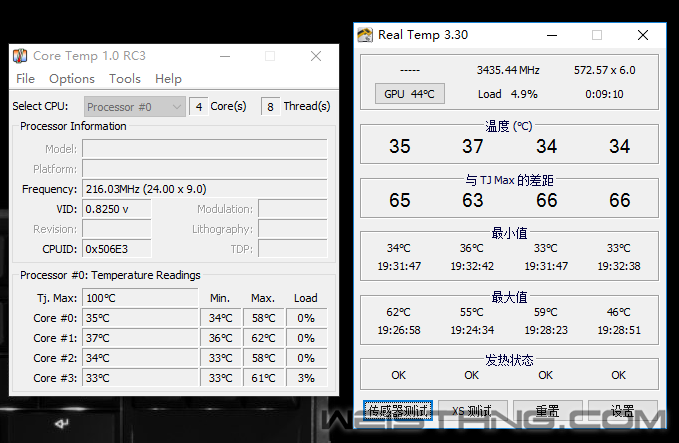Click the uptime 0:09:10 text

tap(604, 94)
